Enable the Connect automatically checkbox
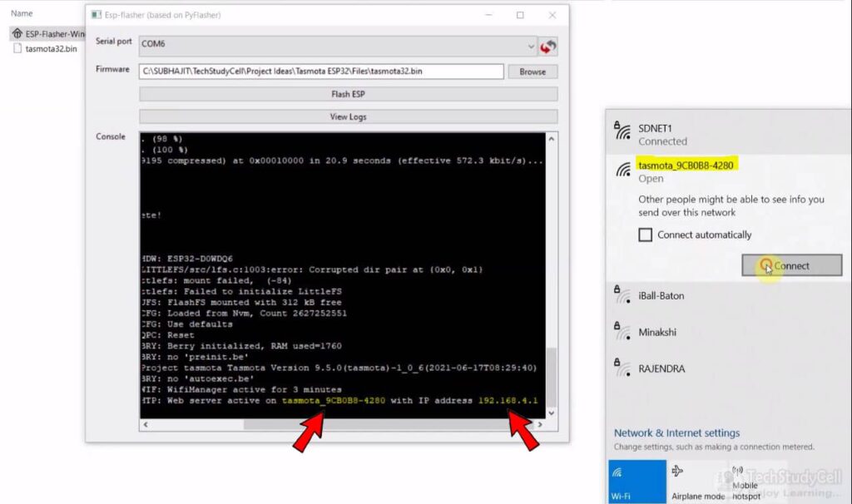 coord(645,235)
